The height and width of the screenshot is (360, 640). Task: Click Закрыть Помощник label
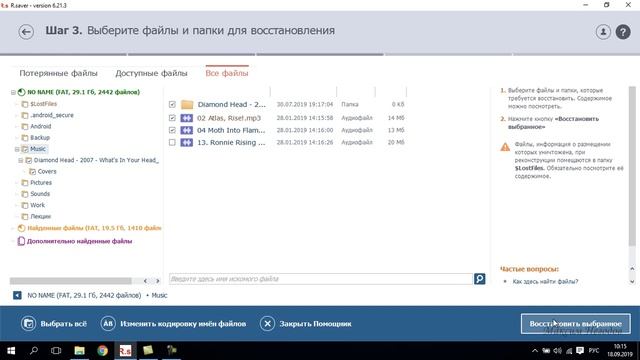[316, 324]
